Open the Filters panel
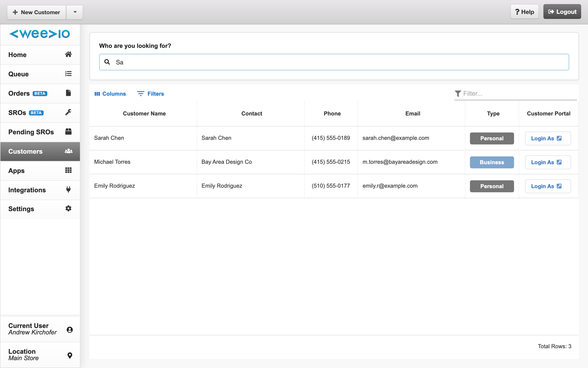The image size is (588, 368). click(151, 94)
